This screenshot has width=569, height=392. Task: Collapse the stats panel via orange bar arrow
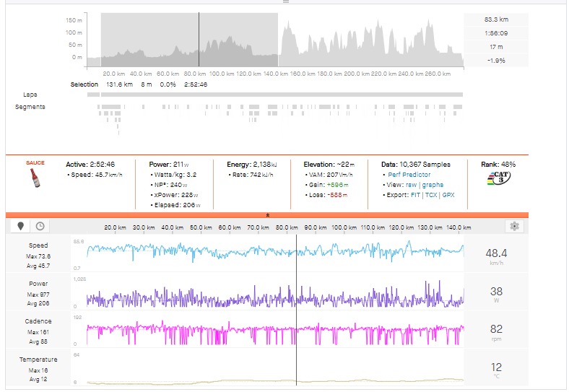267,215
